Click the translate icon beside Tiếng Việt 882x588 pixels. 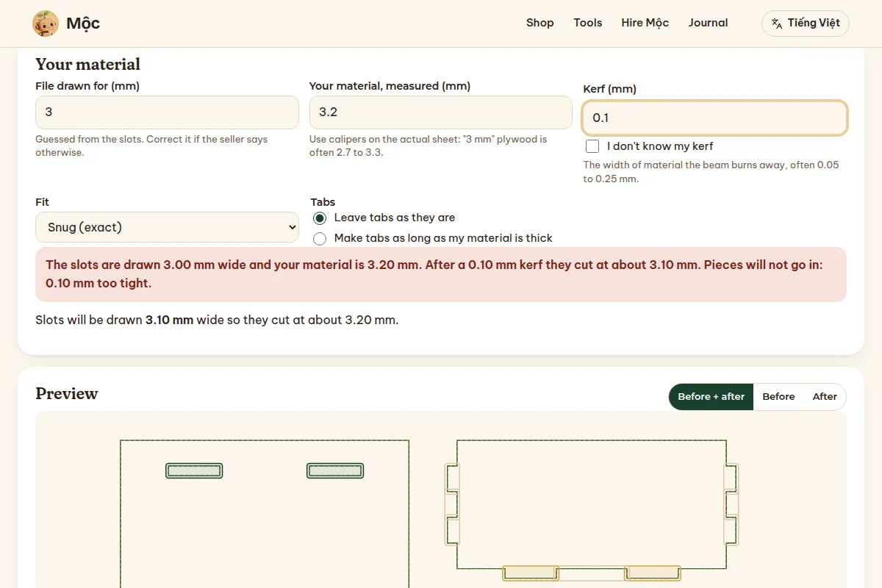point(777,24)
